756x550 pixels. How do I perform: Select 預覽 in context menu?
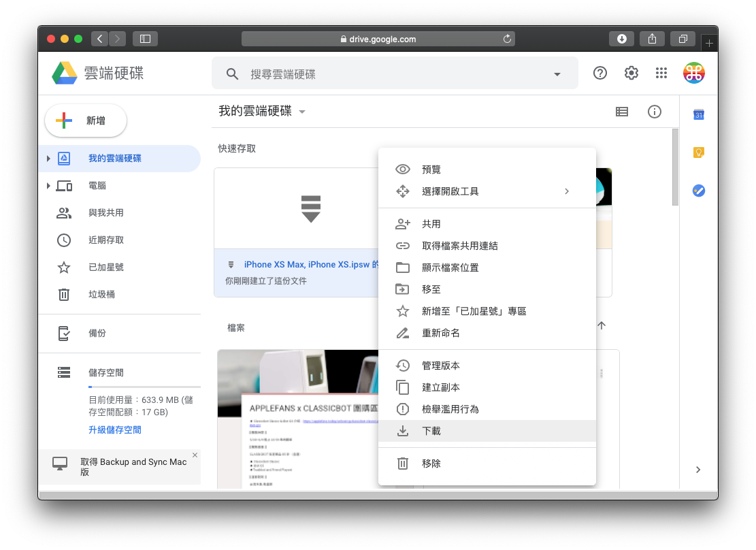point(487,169)
